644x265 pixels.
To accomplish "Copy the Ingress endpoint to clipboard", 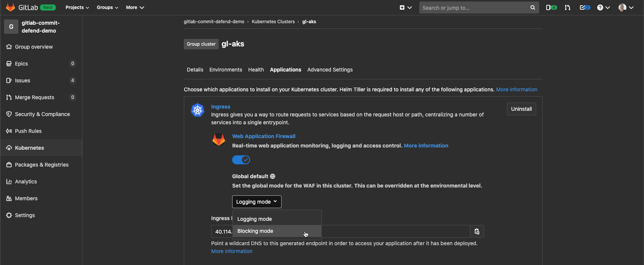I will pyautogui.click(x=477, y=231).
